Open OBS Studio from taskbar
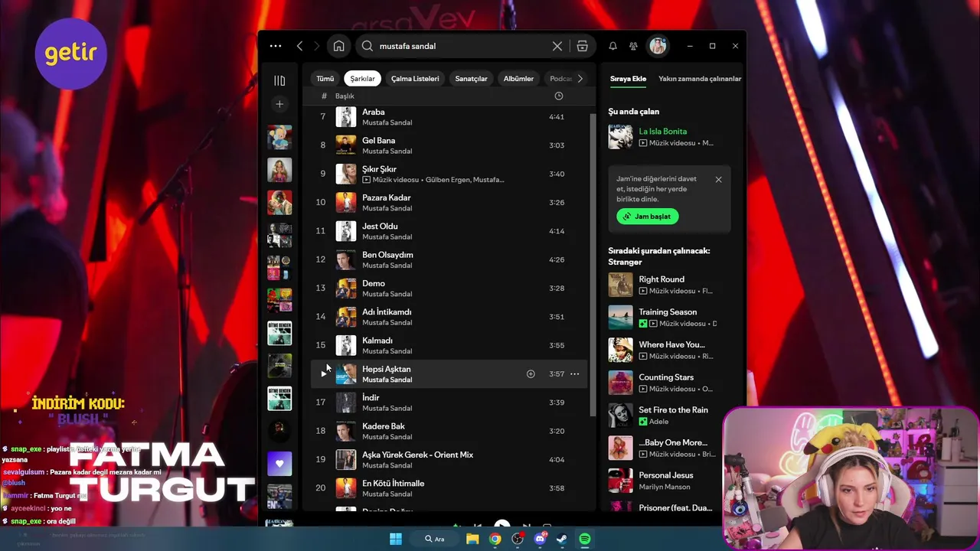Image resolution: width=980 pixels, height=551 pixels. (x=518, y=539)
